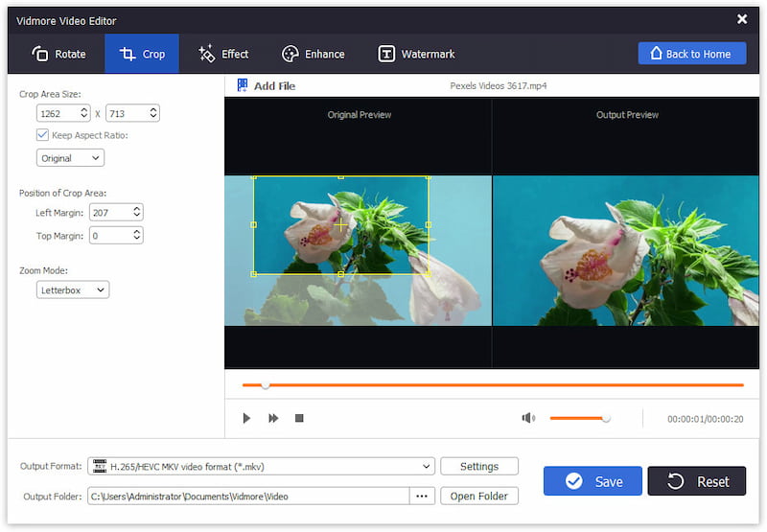Viewport: 767px width, 532px height.
Task: Click the crosshair center of crop area
Action: (340, 224)
